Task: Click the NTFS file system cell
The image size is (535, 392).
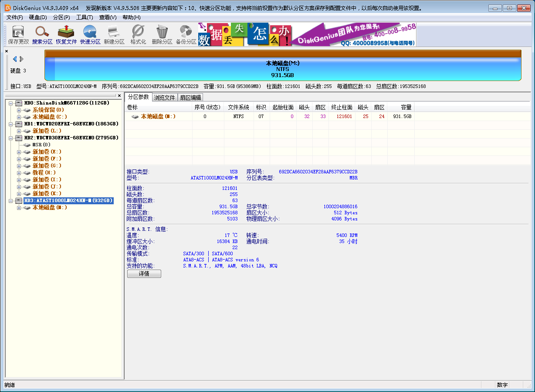Action: coord(239,117)
